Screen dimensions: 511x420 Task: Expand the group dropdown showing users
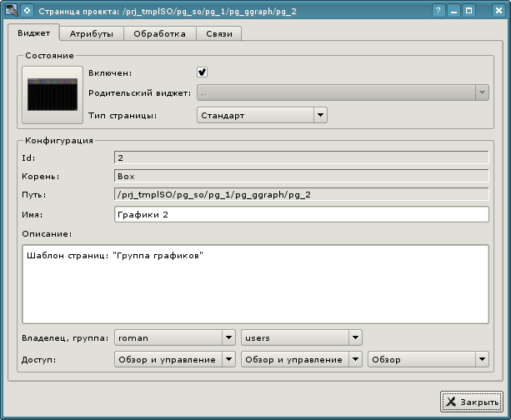(x=301, y=337)
